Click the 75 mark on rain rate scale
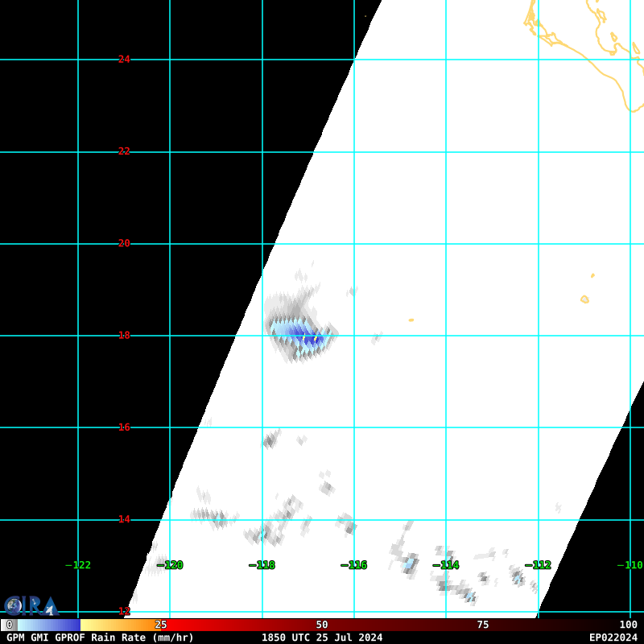Viewport: 644px width, 644px height. (x=482, y=625)
